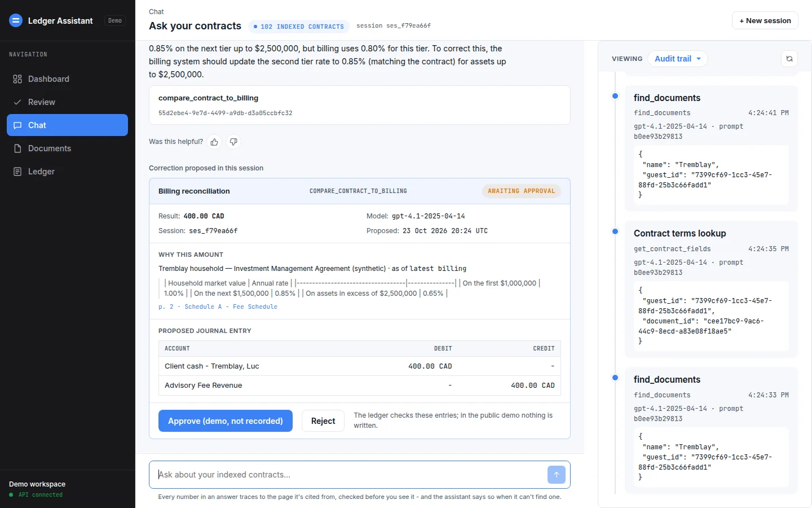
Task: Click the 4:24:35 PM audit timestamp
Action: [x=769, y=249]
